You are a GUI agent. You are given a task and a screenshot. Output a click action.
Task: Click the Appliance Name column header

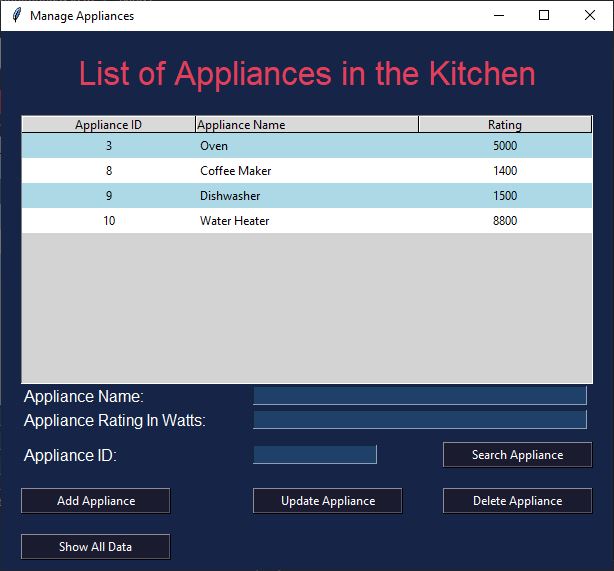(x=306, y=125)
